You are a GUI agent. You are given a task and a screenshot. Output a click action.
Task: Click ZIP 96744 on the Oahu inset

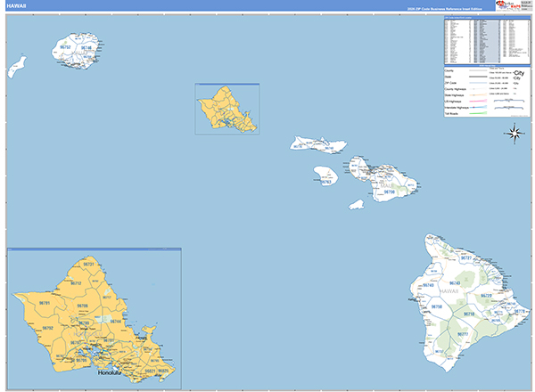[116, 322]
